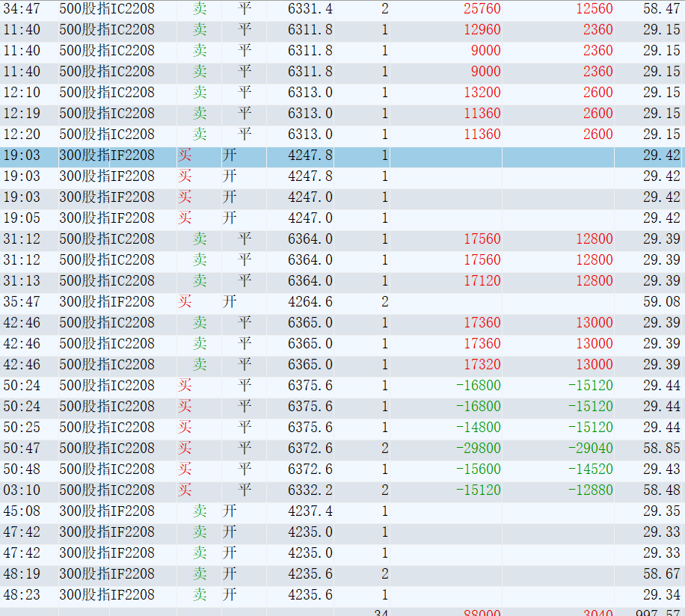This screenshot has height=616, width=685.
Task: Select the 58.85 fee cell
Action: tap(661, 449)
